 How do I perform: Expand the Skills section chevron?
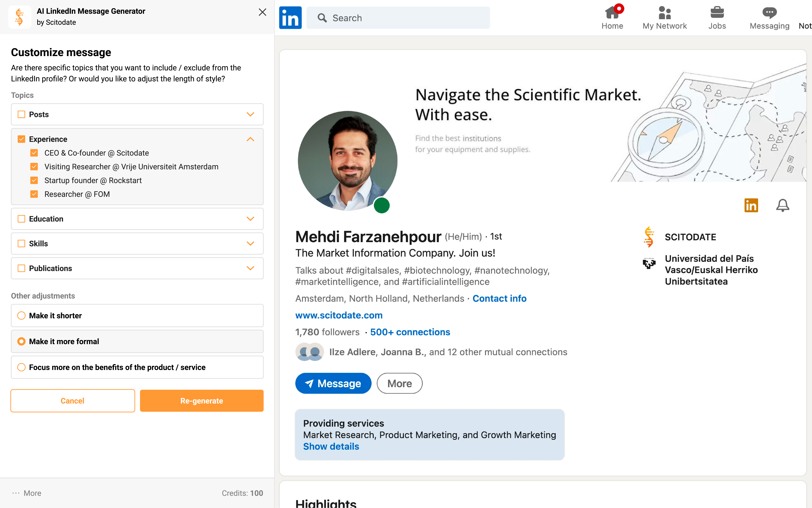tap(250, 244)
